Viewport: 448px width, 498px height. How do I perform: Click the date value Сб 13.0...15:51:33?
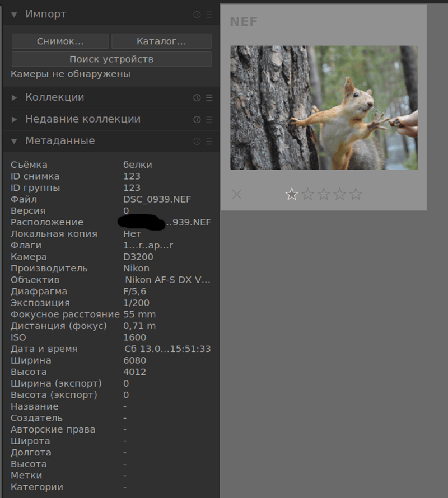click(x=167, y=349)
